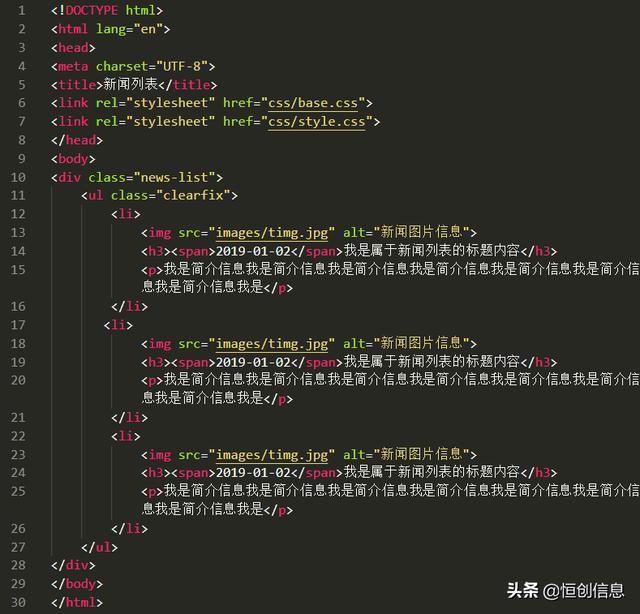
Task: Click images/timg.jpg path on line 18
Action: [272, 344]
